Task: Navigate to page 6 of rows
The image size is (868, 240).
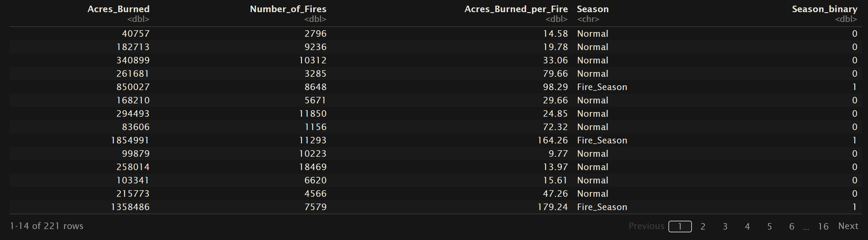Action: 792,226
